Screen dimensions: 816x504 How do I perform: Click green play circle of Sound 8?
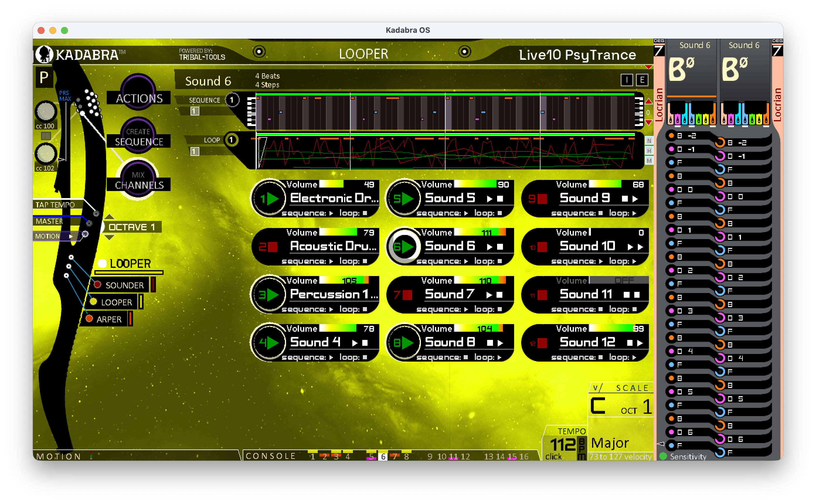point(404,343)
